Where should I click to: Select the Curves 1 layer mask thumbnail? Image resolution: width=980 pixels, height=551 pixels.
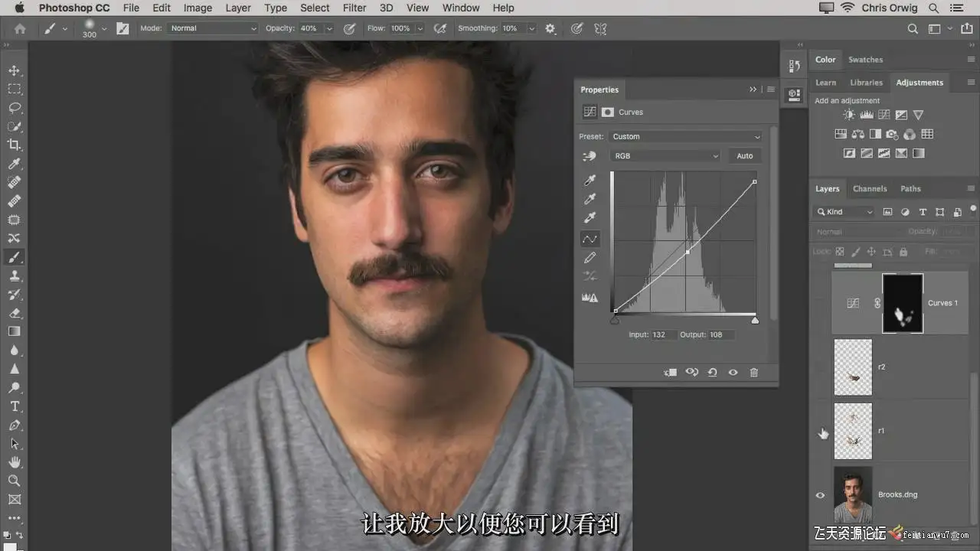(x=903, y=303)
